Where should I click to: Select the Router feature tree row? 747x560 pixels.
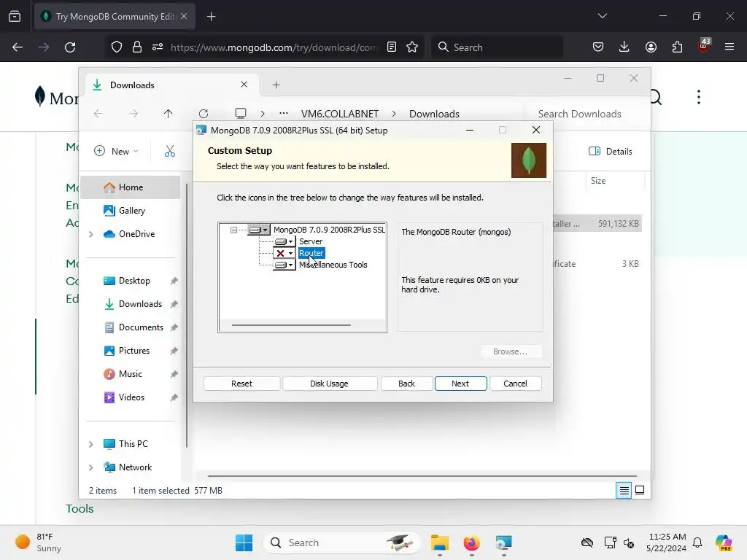coord(311,253)
